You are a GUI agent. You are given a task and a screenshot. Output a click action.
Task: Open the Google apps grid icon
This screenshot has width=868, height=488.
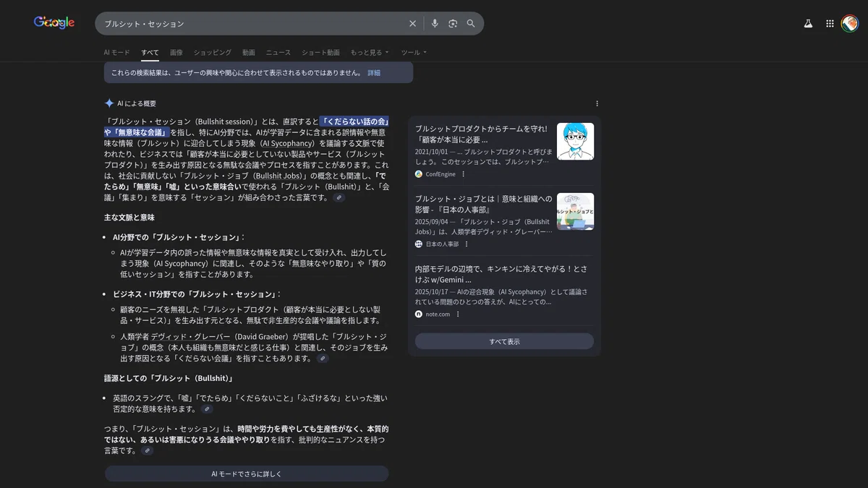830,24
